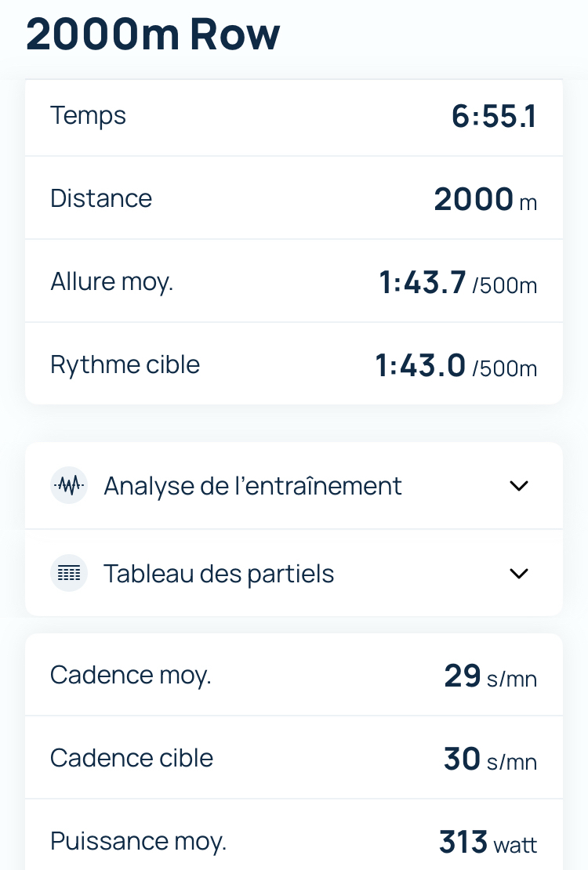The image size is (588, 870).
Task: Tap the Distance row label
Action: pos(101,198)
